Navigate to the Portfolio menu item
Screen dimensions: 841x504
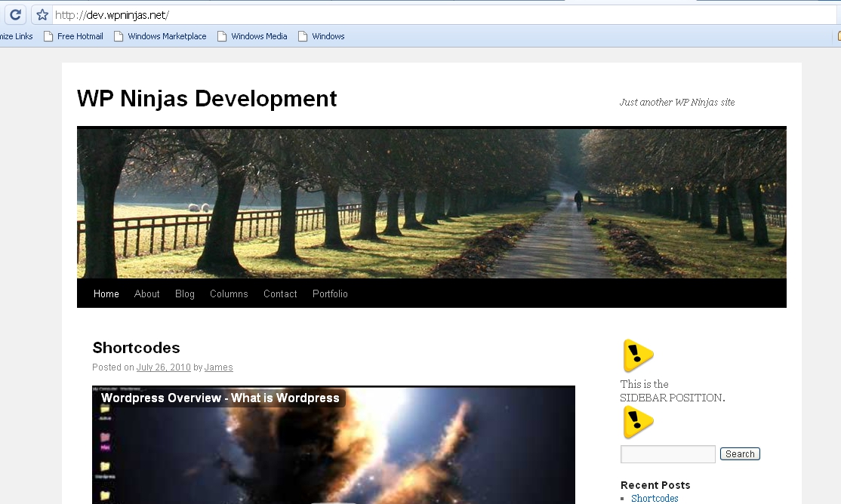pyautogui.click(x=330, y=294)
